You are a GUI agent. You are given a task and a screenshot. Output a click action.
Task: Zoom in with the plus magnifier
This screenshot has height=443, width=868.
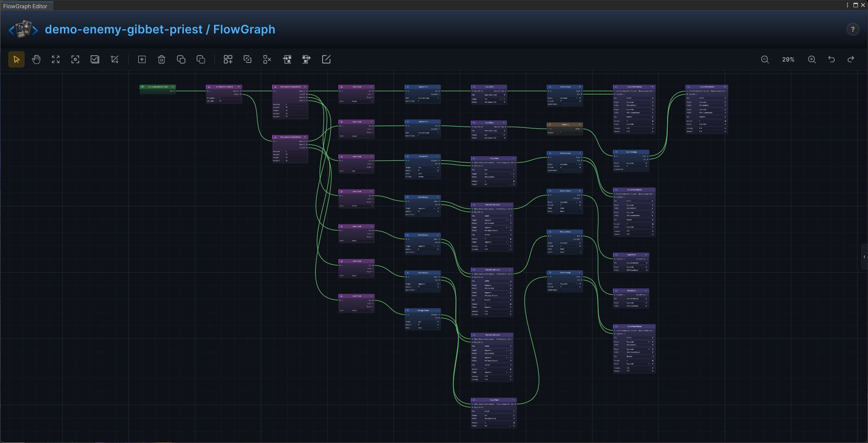(x=812, y=59)
